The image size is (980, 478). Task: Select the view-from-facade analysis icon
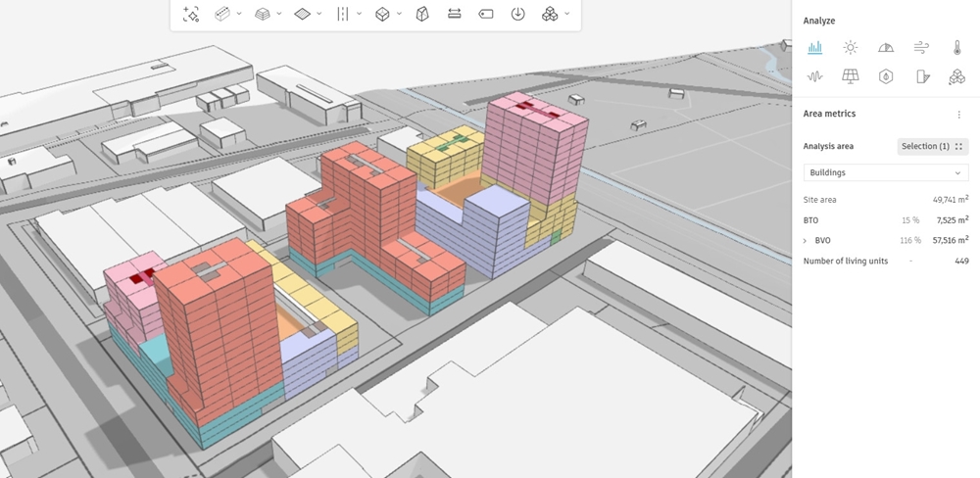tap(921, 76)
